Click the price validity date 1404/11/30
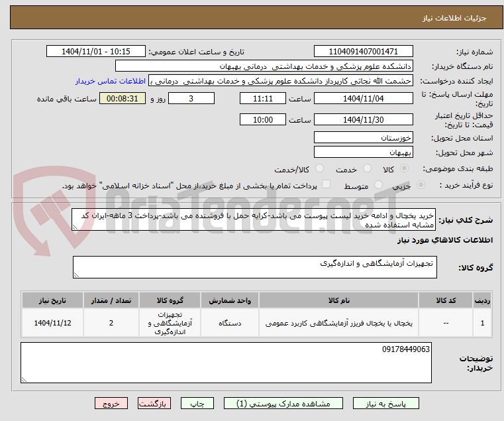 click(363, 120)
